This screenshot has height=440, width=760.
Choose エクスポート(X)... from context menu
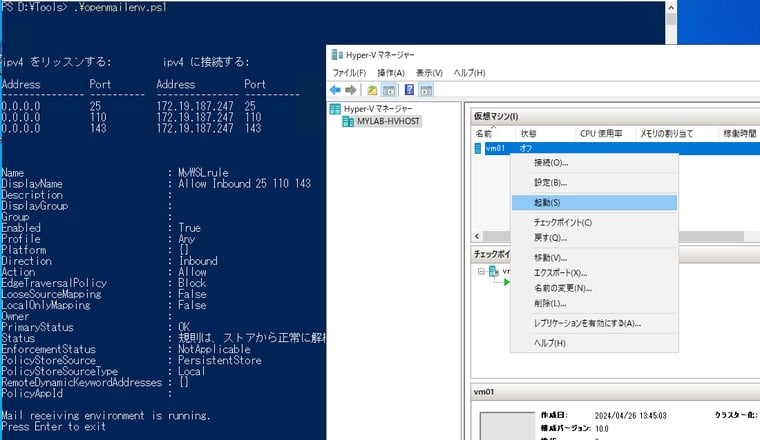tap(594, 273)
